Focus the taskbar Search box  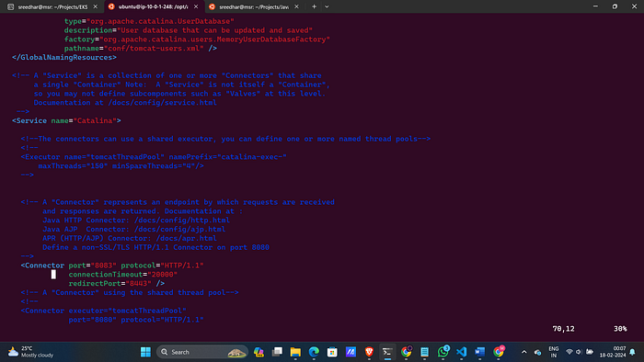pos(202,352)
